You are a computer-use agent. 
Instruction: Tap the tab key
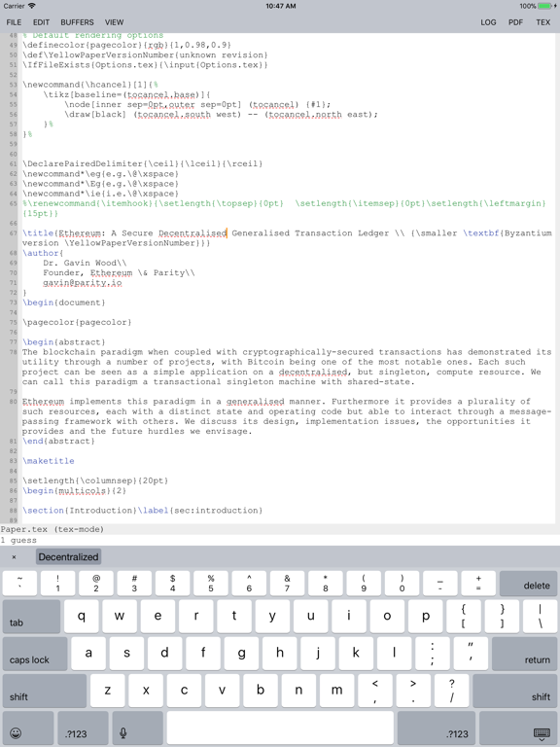point(31,617)
